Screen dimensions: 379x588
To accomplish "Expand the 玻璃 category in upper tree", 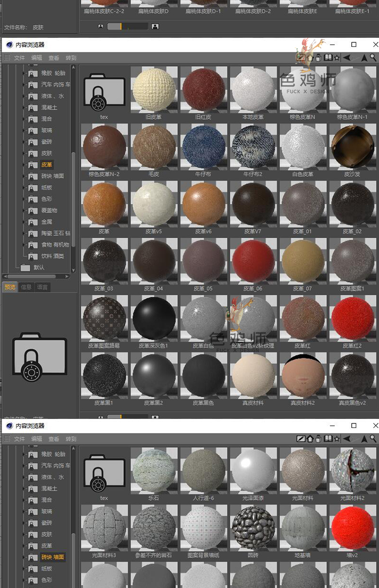I will (24, 131).
